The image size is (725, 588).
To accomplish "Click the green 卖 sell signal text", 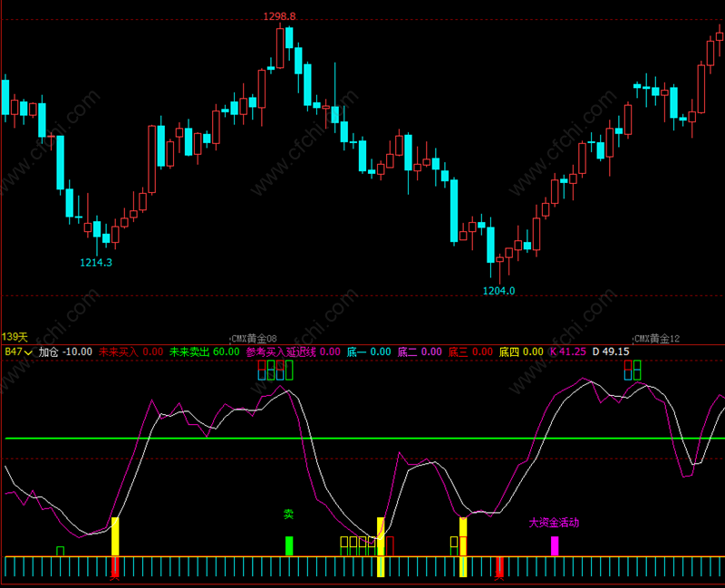I will [288, 514].
